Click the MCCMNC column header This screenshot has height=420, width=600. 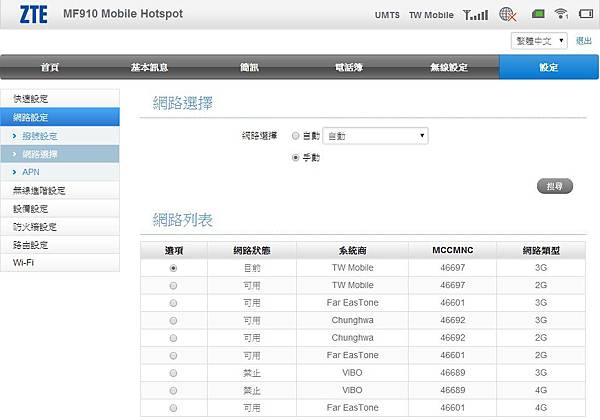[x=453, y=251]
